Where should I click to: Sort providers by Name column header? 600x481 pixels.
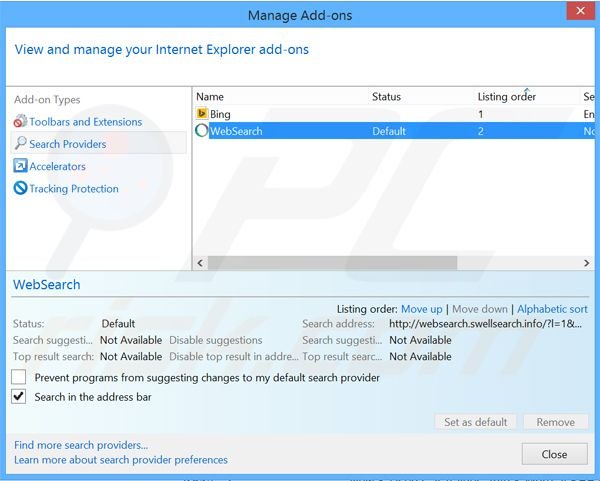click(210, 96)
